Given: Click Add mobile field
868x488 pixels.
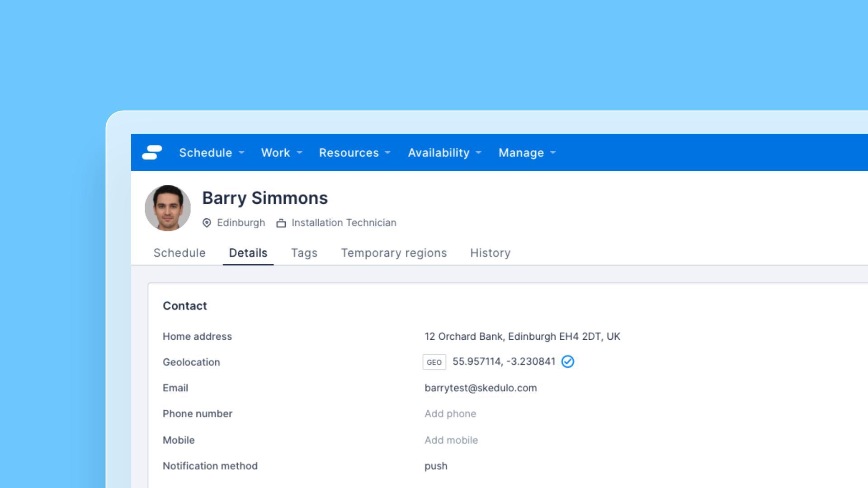Looking at the screenshot, I should [451, 440].
